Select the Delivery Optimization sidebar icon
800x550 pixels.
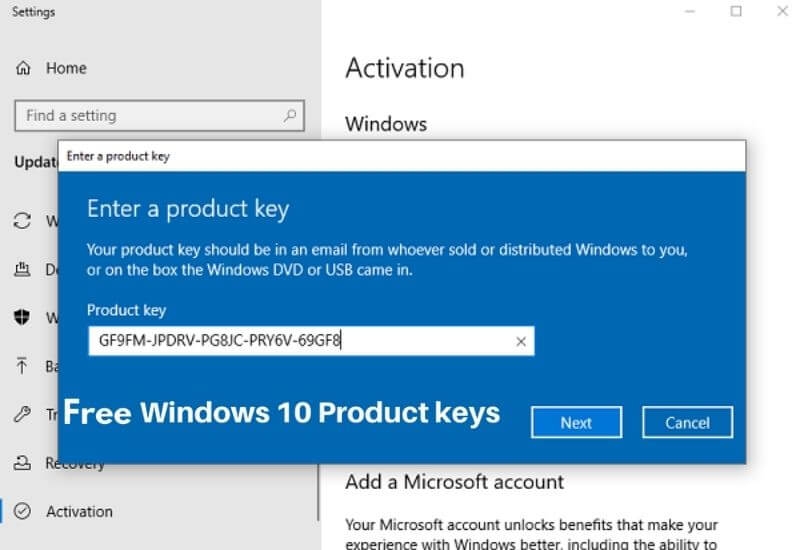(22, 269)
